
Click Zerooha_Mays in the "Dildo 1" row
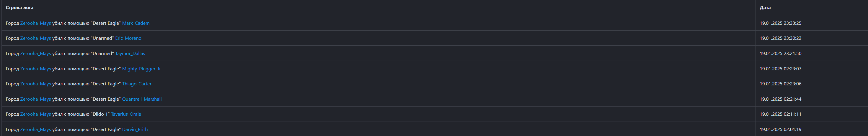(x=35, y=114)
